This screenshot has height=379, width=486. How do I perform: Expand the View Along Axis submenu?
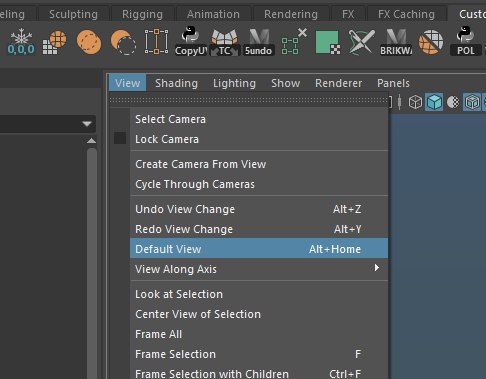(x=259, y=269)
